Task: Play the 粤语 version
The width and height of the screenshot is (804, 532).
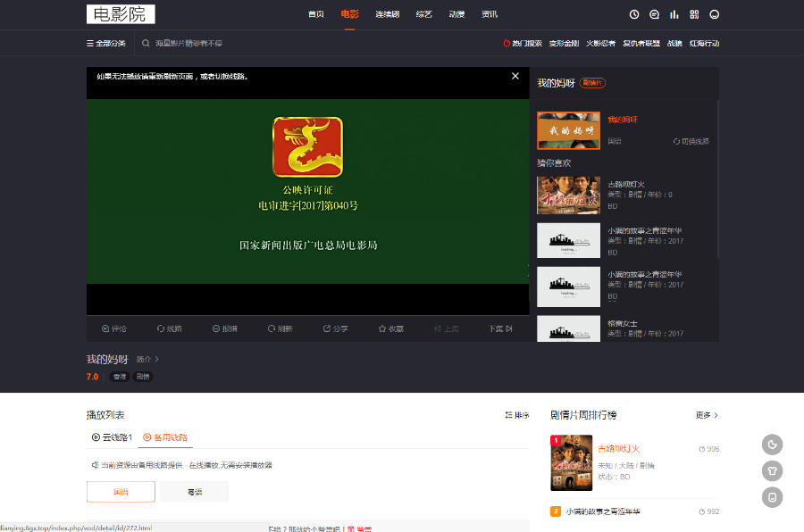Action: tap(195, 492)
